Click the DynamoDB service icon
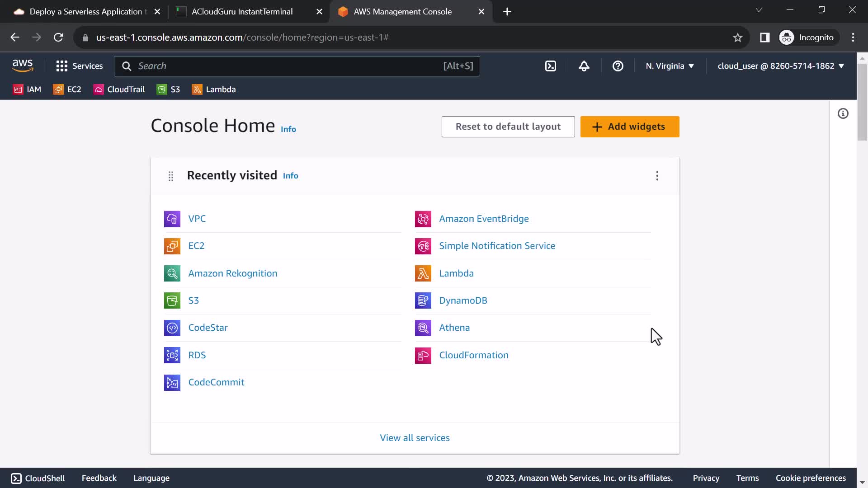This screenshot has height=488, width=868. tap(423, 300)
